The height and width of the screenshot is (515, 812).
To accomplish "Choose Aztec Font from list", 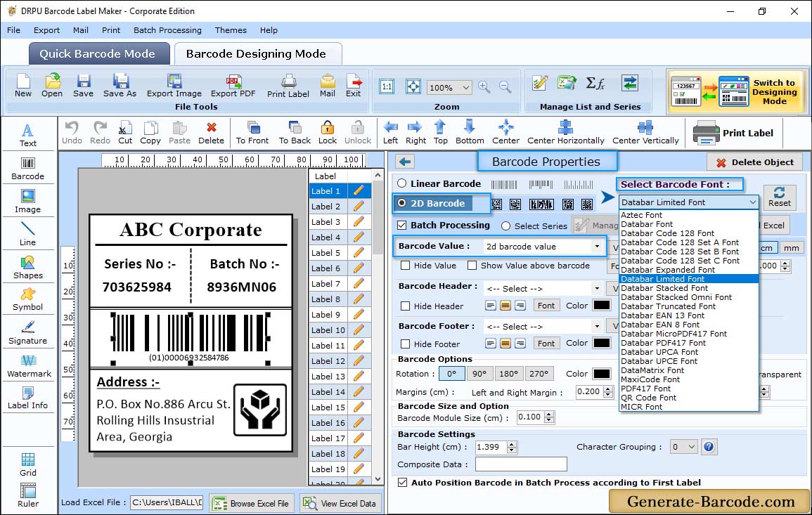I will point(641,215).
